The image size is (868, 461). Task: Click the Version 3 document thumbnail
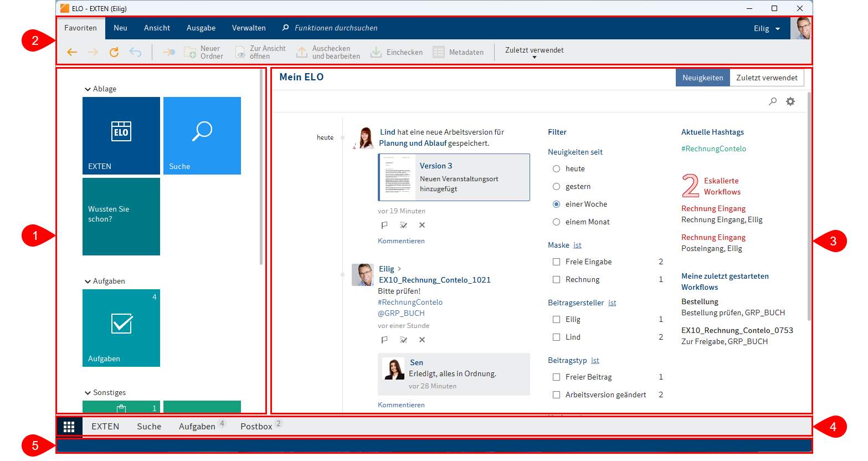(397, 177)
